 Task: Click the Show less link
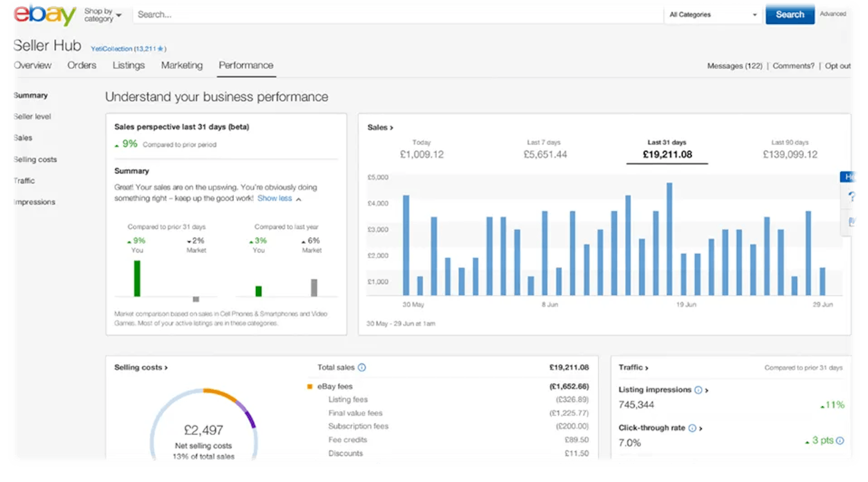click(x=274, y=198)
